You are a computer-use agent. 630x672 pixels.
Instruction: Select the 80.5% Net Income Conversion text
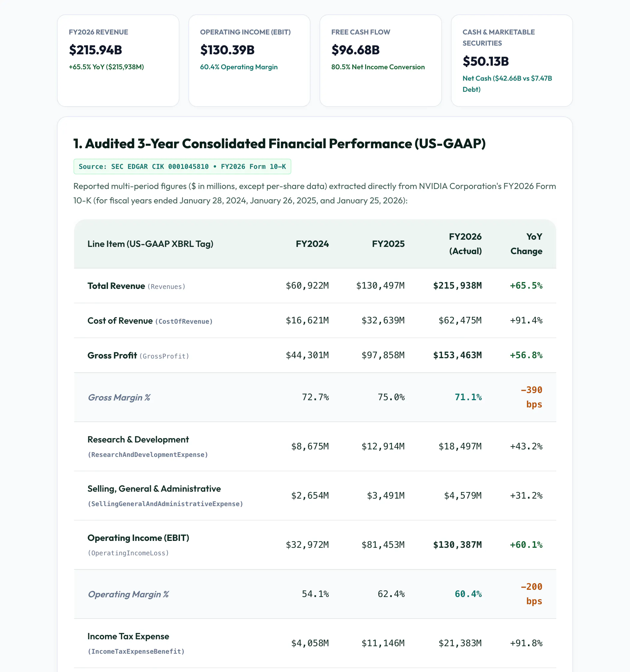pyautogui.click(x=378, y=67)
